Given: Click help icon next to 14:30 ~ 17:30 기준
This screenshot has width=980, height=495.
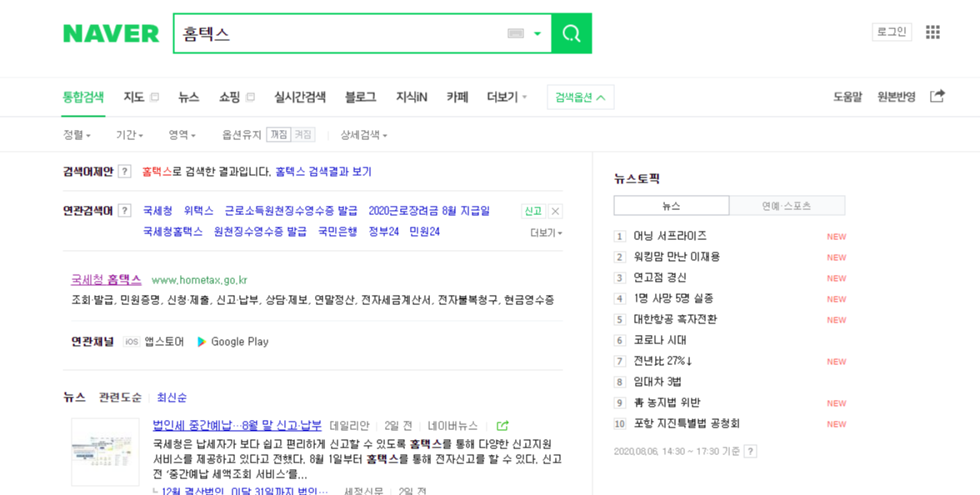Looking at the screenshot, I should [x=751, y=452].
